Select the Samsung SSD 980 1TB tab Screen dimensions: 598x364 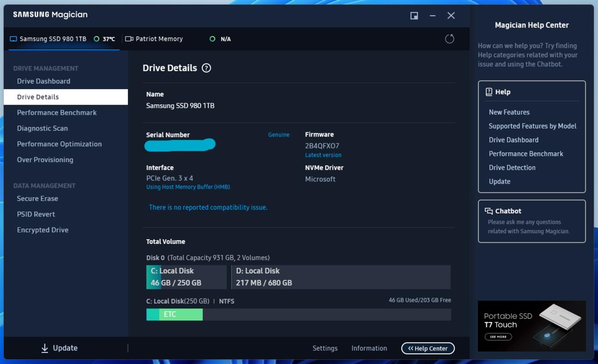64,39
